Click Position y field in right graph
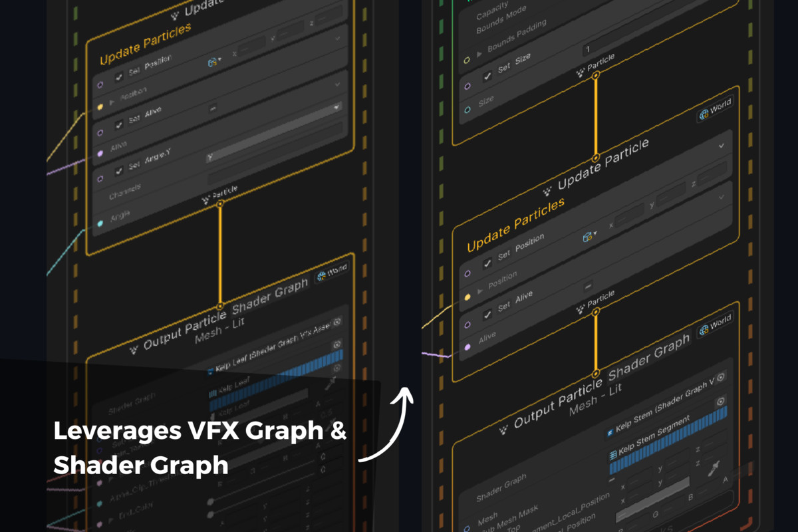Viewport: 798px width, 532px height. point(670,194)
